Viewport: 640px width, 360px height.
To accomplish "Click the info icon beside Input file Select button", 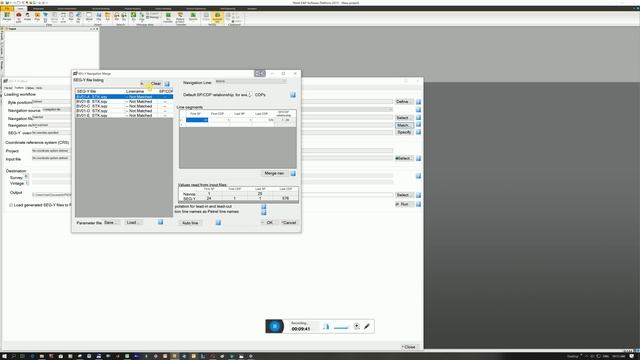I will 418,158.
